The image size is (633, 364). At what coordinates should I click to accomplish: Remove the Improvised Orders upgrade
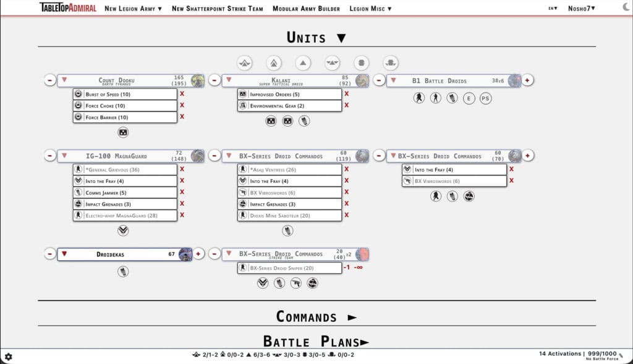point(346,93)
